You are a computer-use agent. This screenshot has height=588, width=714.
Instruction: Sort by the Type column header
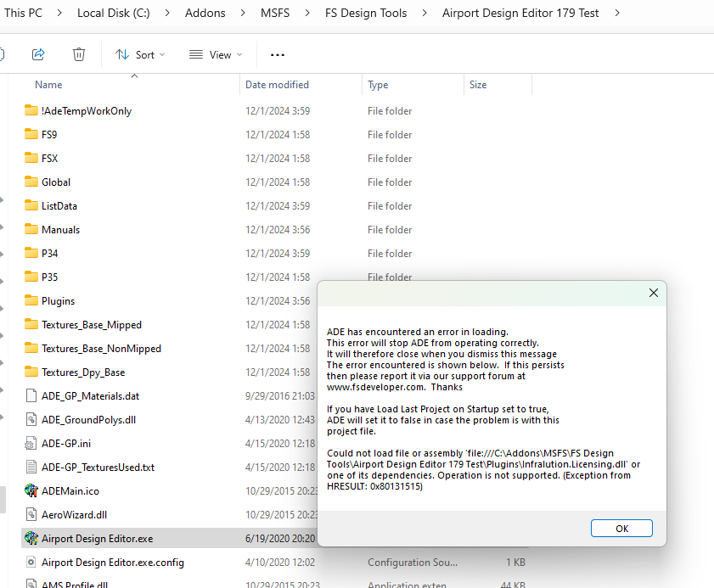[x=378, y=85]
